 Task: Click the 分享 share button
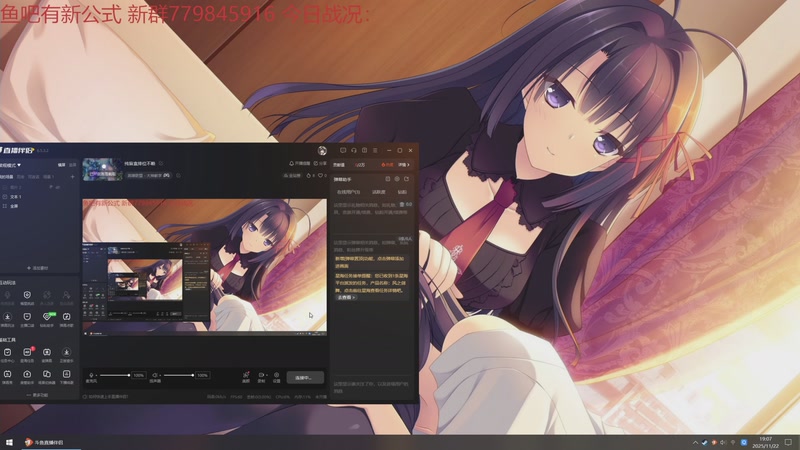(x=320, y=164)
